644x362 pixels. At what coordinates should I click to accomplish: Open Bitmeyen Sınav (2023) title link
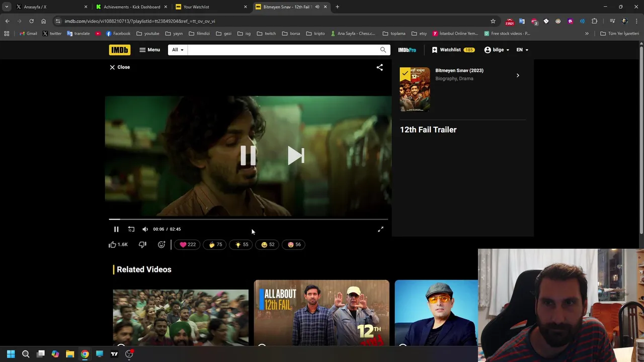459,70
